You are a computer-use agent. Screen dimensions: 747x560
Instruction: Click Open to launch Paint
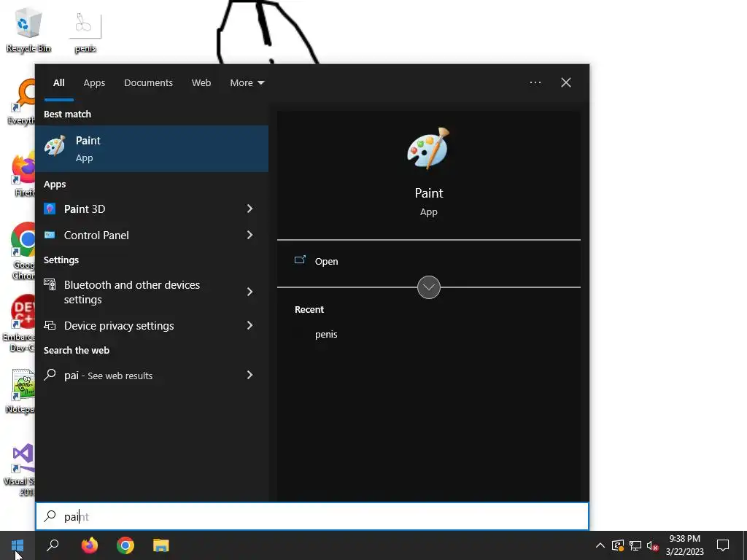(x=326, y=262)
